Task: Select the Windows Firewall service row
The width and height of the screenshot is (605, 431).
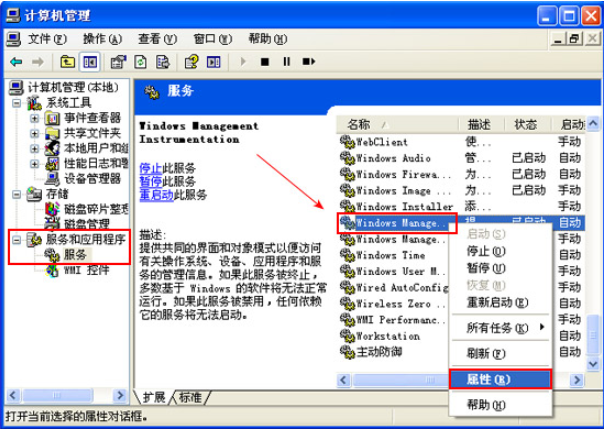Action: (x=462, y=174)
